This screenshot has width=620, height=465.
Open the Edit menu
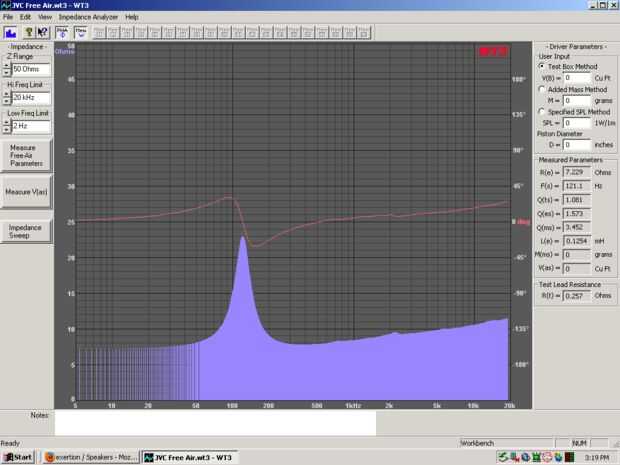coord(25,17)
